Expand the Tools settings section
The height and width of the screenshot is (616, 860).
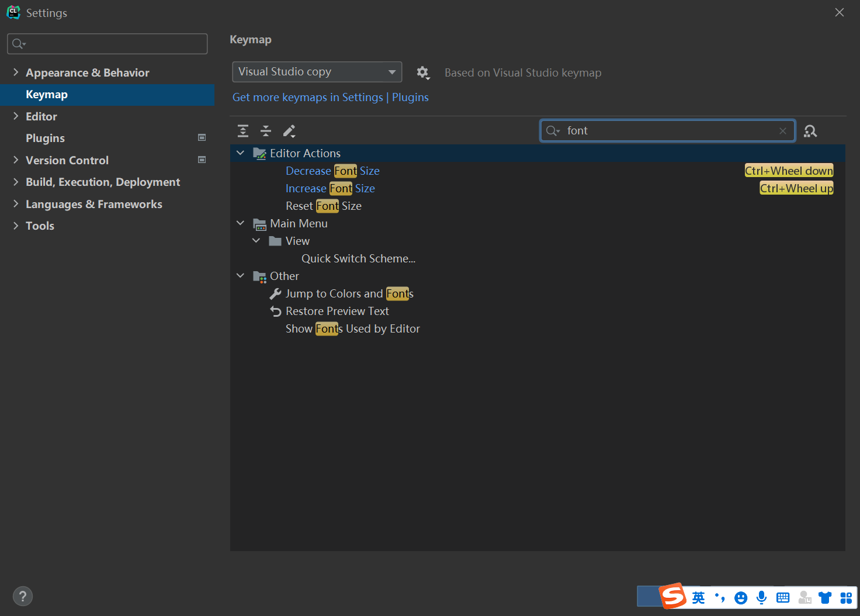[x=16, y=226]
